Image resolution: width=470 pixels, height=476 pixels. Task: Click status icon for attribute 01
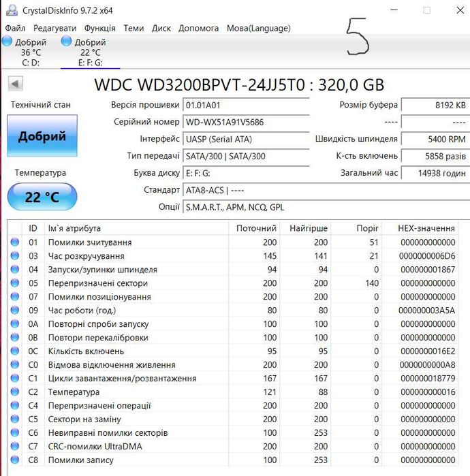[14, 242]
